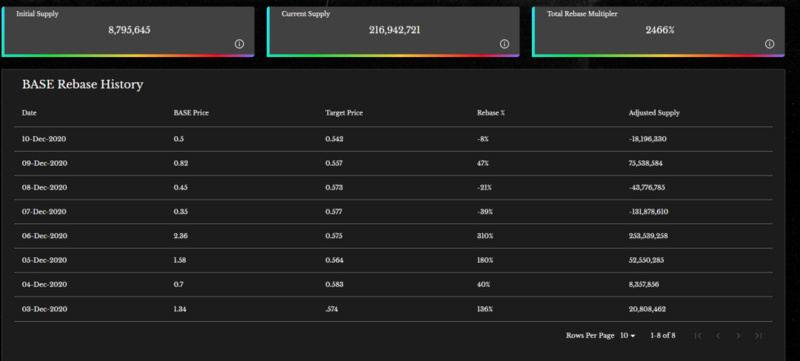Go to the next page arrow

pos(738,336)
